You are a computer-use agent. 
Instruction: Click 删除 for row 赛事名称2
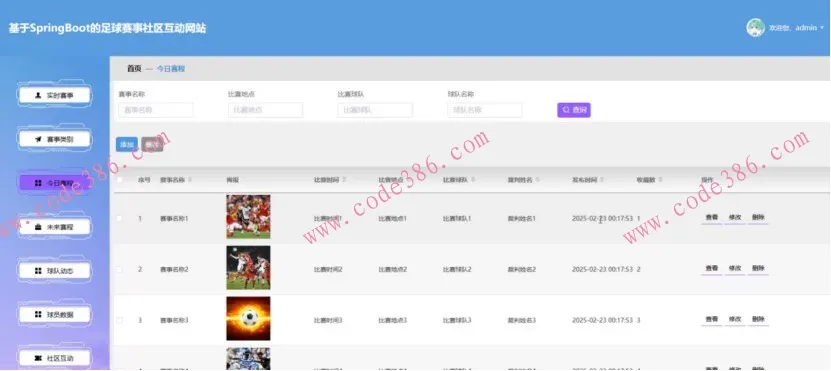[758, 268]
